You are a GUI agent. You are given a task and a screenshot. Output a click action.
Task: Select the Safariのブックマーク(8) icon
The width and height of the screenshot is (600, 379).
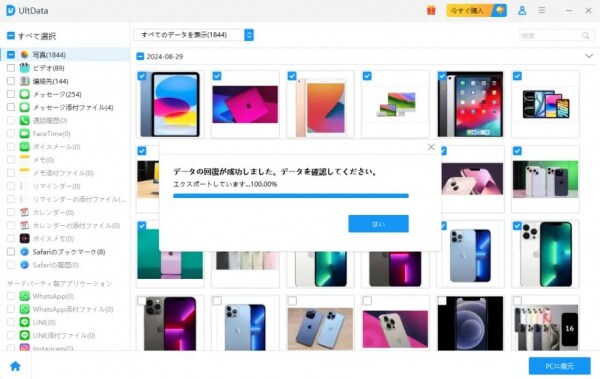24,252
